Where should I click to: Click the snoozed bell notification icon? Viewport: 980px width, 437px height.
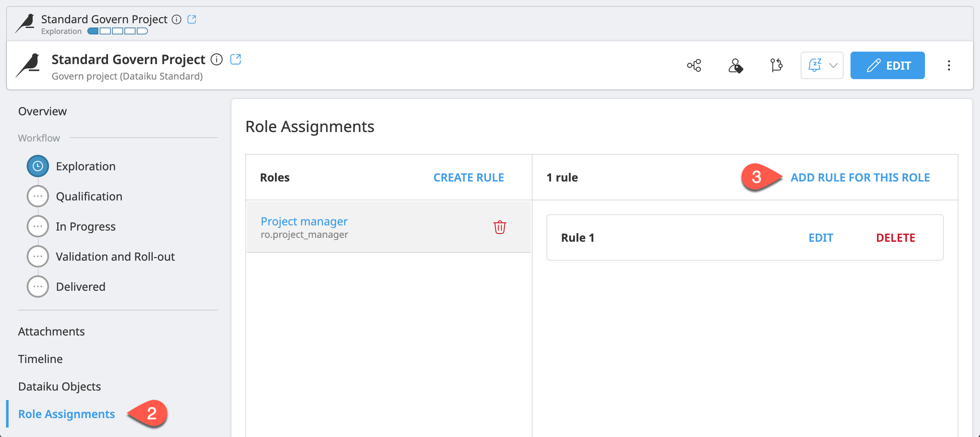point(815,65)
